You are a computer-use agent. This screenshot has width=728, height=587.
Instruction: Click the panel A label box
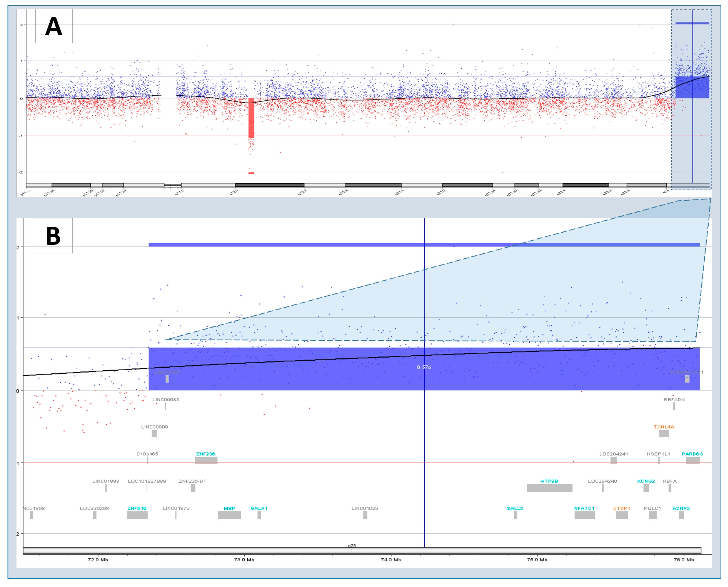click(54, 26)
